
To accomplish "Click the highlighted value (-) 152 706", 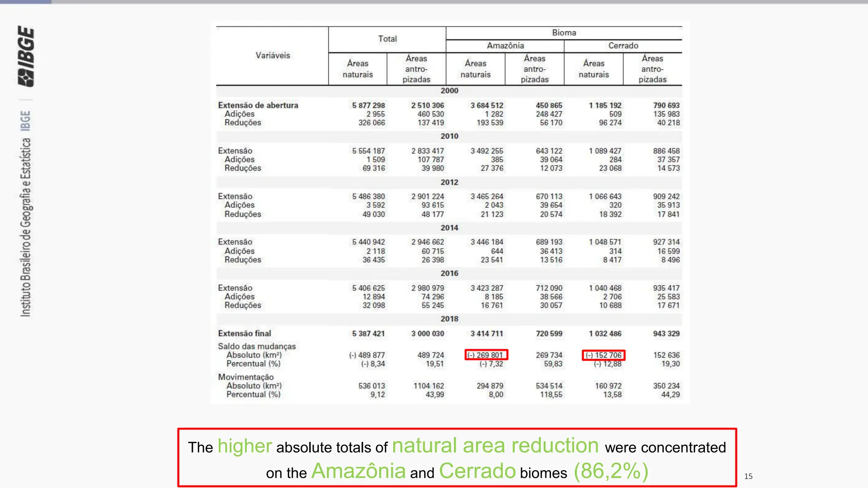I will (604, 355).
